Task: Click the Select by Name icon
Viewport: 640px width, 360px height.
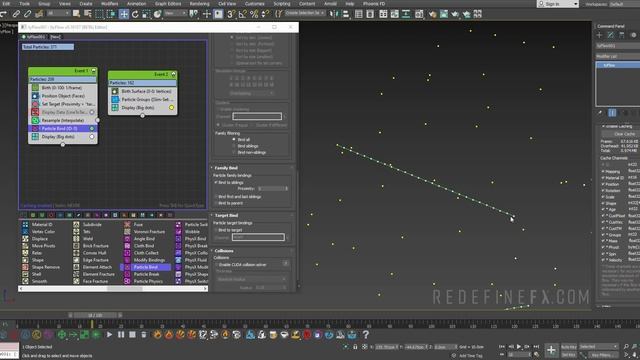Action: [87, 14]
